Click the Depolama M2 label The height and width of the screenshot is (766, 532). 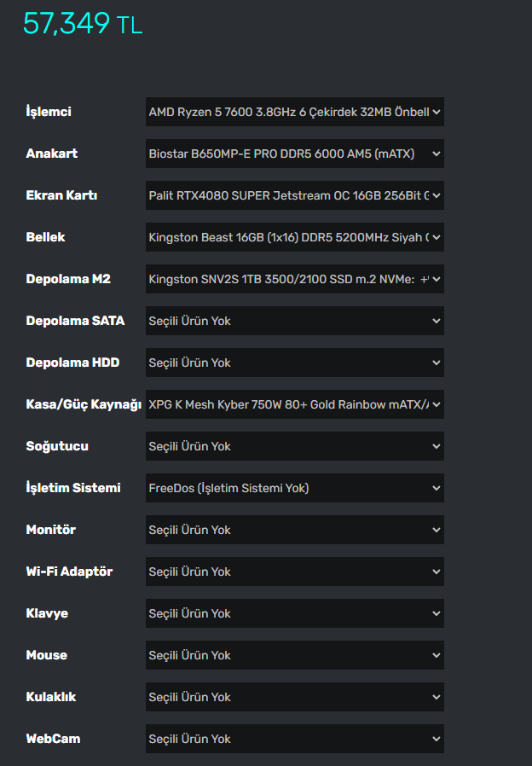pos(68,279)
